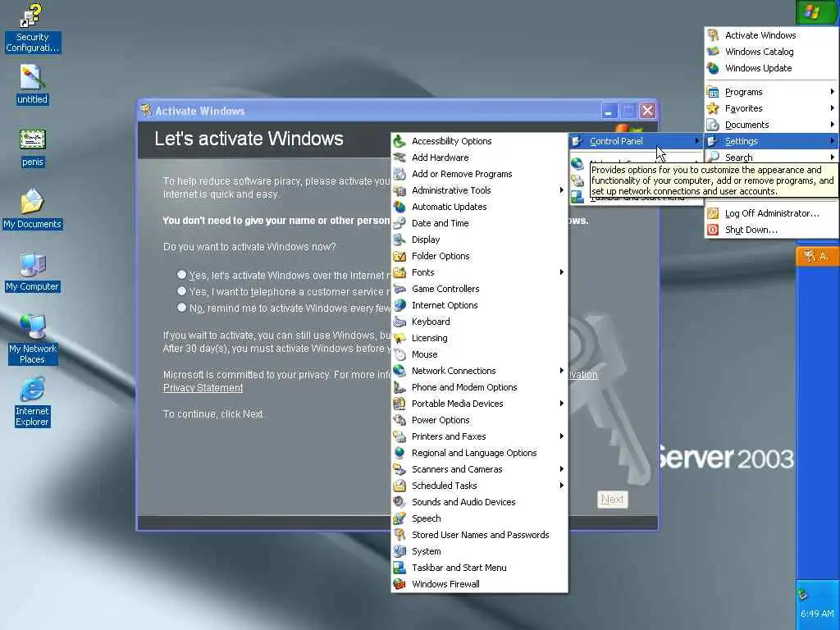This screenshot has width=840, height=630.
Task: Click the Automatic Updates globe icon
Action: [399, 207]
